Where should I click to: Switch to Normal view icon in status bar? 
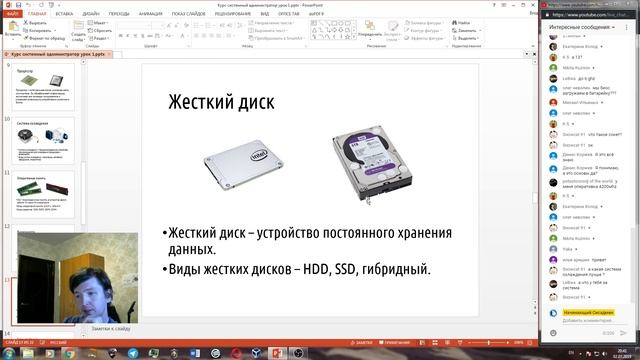pos(422,342)
